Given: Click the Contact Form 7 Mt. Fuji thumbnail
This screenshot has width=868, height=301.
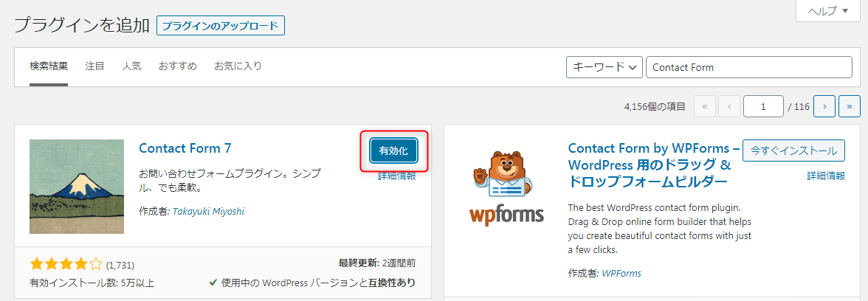Looking at the screenshot, I should tap(77, 187).
